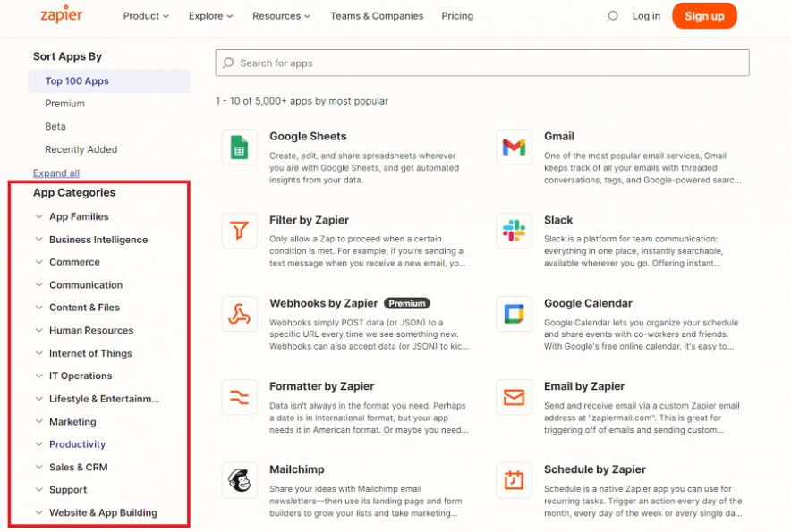Open the Filter by Zapier icon
The width and height of the screenshot is (791, 532).
[239, 231]
